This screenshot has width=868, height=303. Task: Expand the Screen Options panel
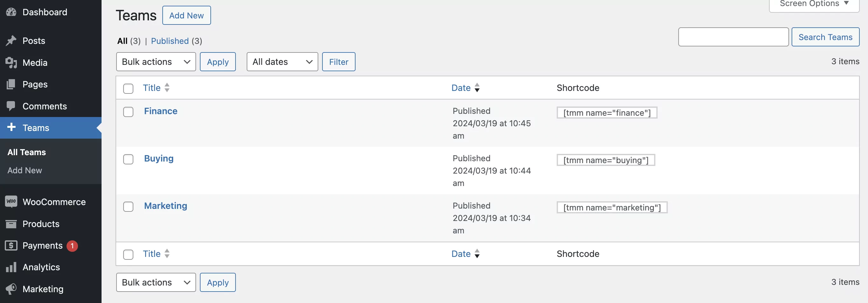814,4
